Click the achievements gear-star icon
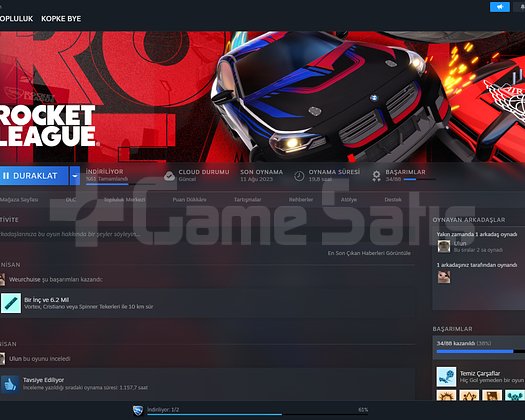Screen dimensions: 525x420 point(376,176)
